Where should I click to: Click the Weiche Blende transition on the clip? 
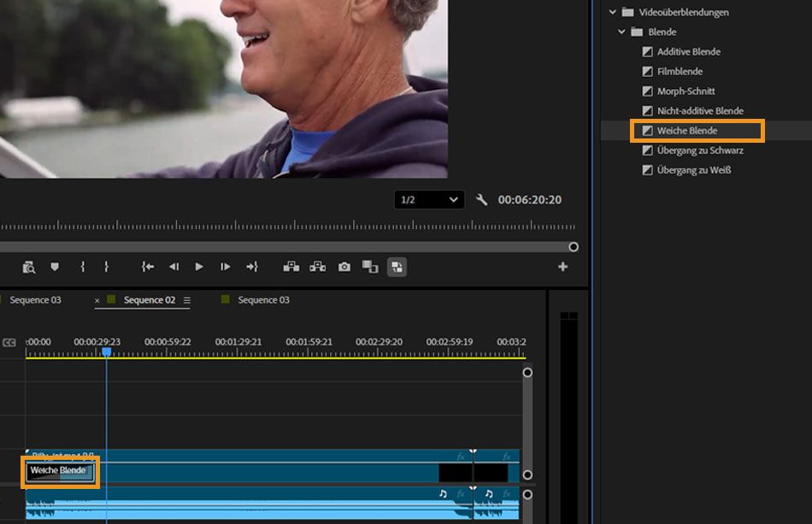58,471
